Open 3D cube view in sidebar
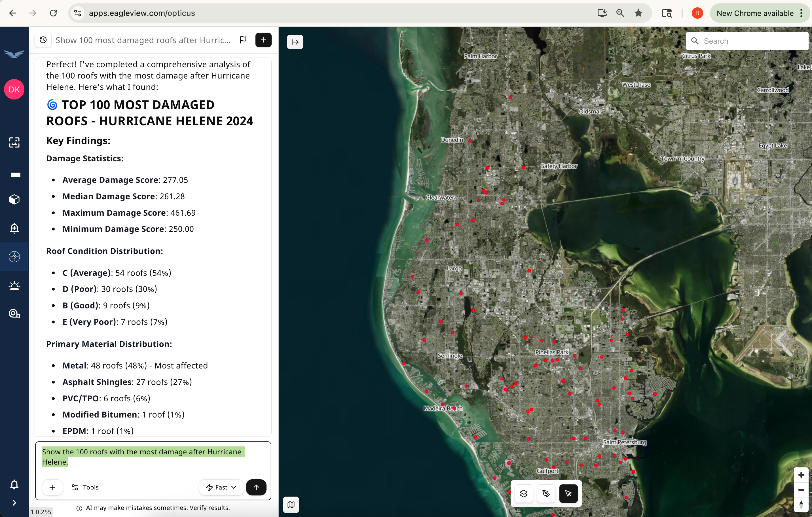 (x=14, y=200)
